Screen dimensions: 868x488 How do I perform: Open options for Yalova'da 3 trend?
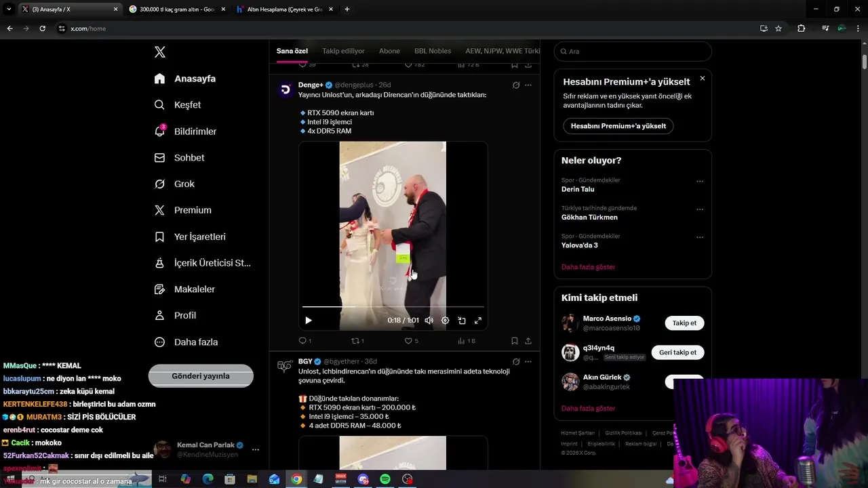700,237
